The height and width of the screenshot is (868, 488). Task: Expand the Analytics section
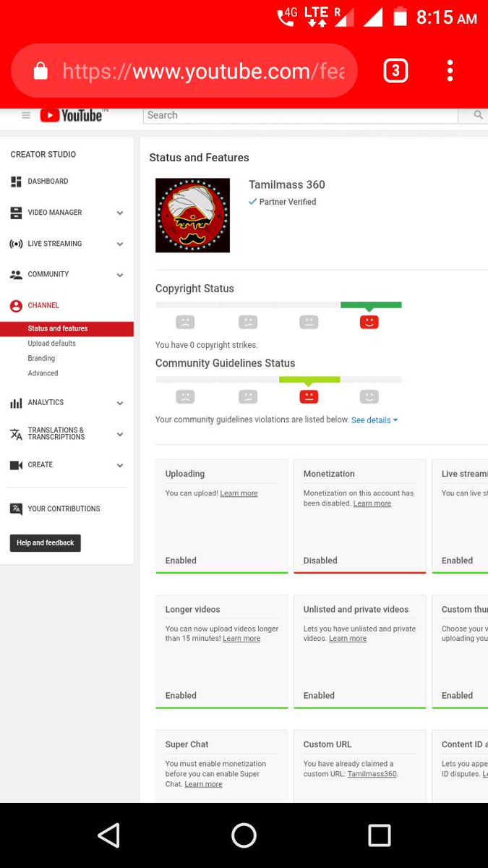[x=120, y=404]
